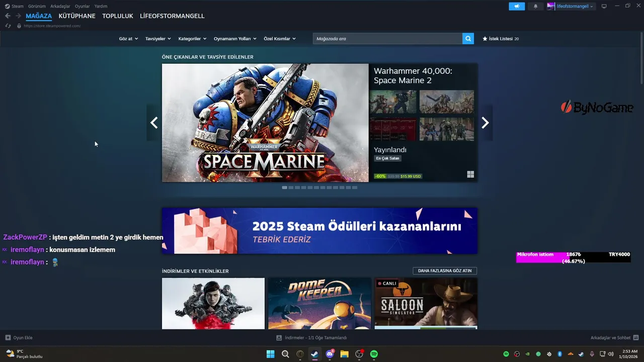This screenshot has height=362, width=644.
Task: Click the padlock icon beside the URL
Action: coord(19,26)
